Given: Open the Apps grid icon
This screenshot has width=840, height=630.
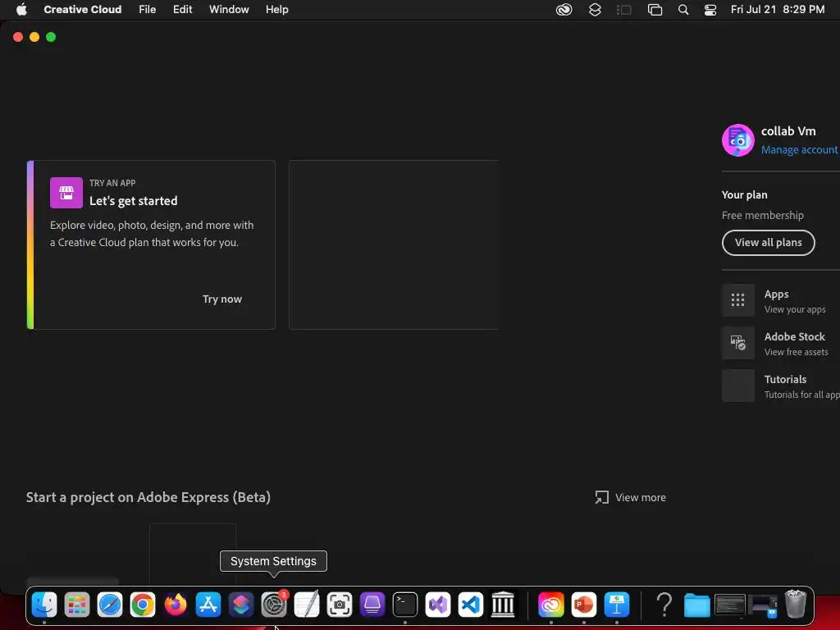Looking at the screenshot, I should (737, 300).
